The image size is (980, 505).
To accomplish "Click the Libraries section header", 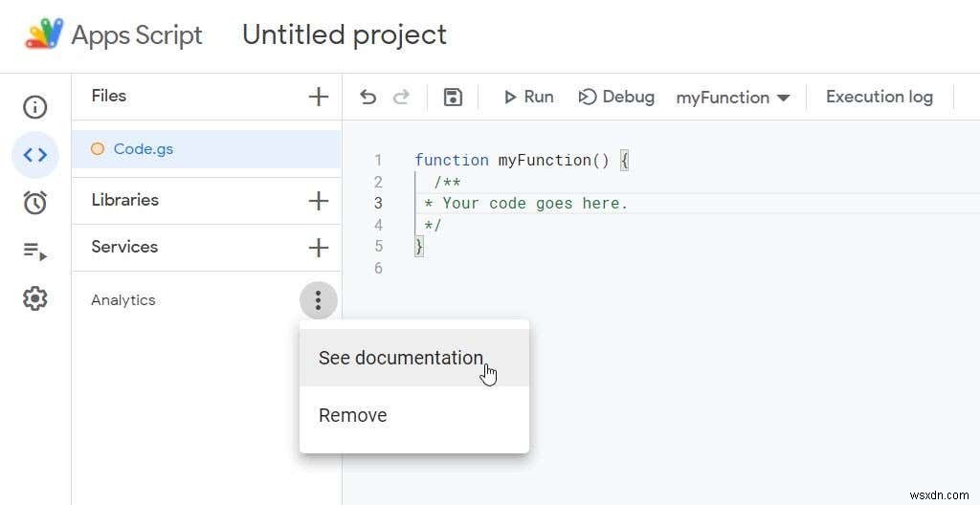I will click(125, 200).
